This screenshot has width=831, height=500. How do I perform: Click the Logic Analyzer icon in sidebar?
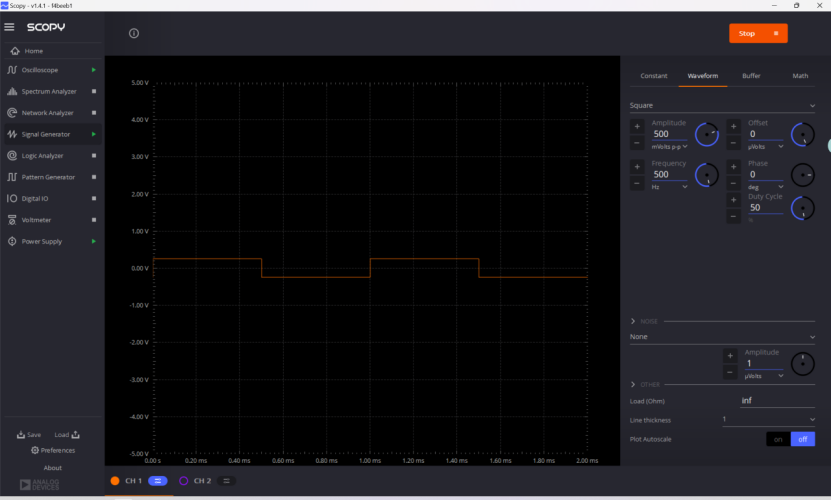(x=12, y=156)
